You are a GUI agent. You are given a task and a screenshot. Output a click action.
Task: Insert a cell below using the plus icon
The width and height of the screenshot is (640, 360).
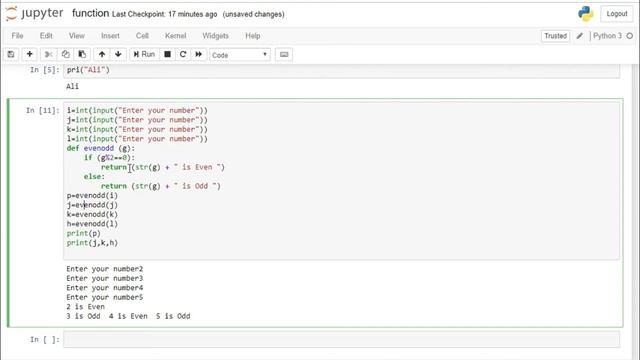29,54
